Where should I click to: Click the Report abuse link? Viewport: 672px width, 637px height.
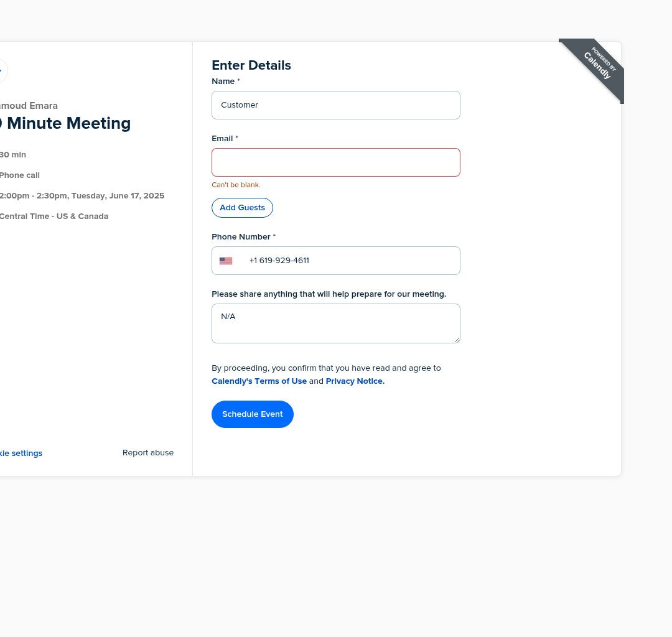[148, 453]
